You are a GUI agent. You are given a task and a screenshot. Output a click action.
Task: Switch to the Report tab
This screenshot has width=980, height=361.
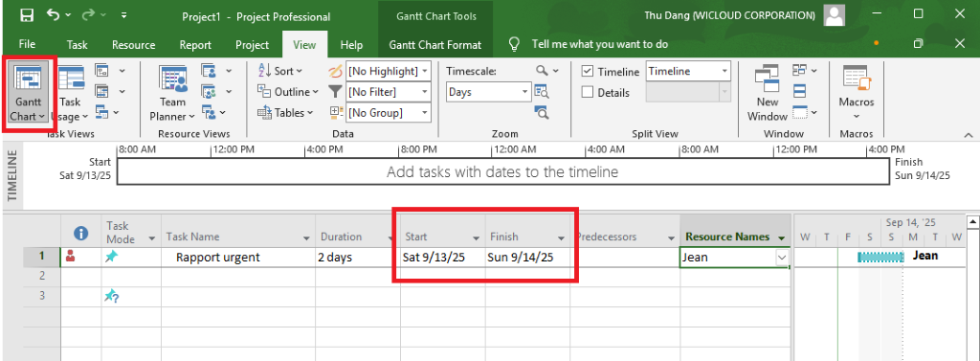(x=195, y=44)
